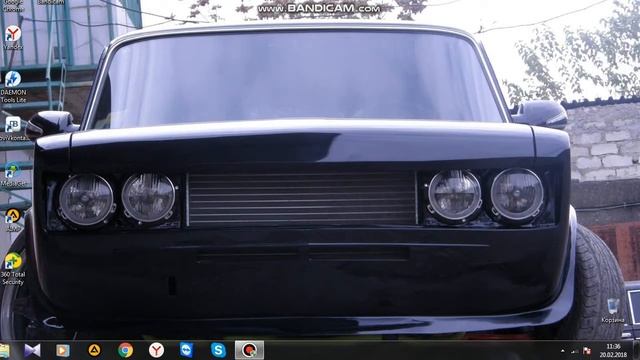Screen dimensions: 640x360
Task: Open the AIMP desktop shortcut
Action: point(13,220)
